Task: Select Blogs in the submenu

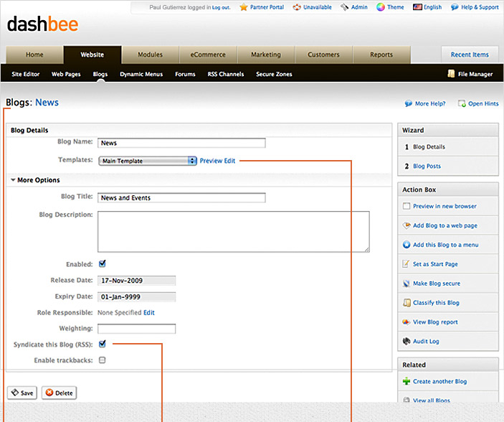Action: [100, 74]
